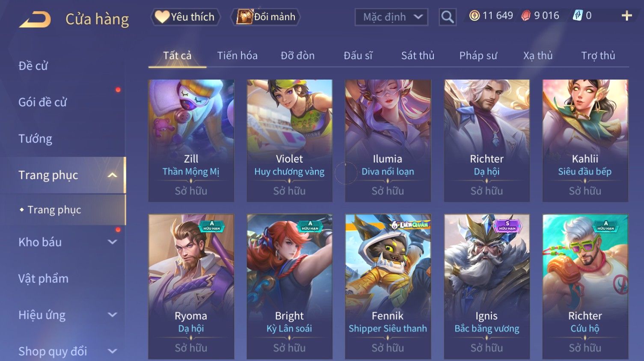Select Ignis Bắc băng vương skin card
The width and height of the screenshot is (644, 361).
point(487,287)
